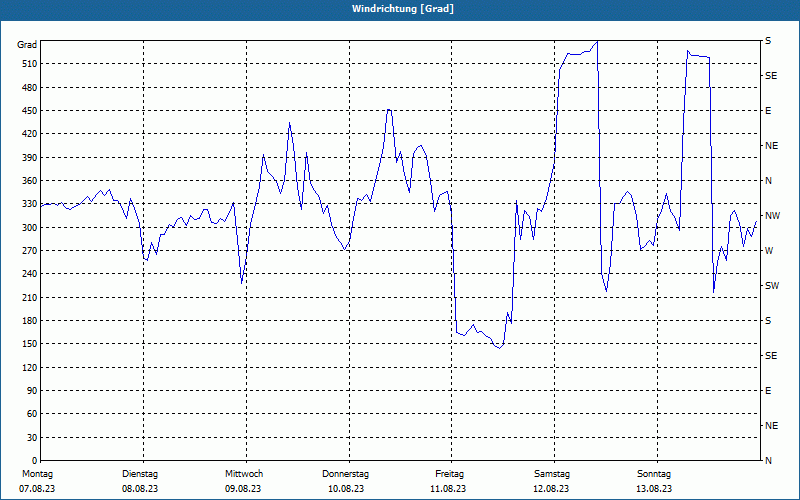Select the date 10.08.23
This screenshot has height=500, width=800.
pos(346,489)
